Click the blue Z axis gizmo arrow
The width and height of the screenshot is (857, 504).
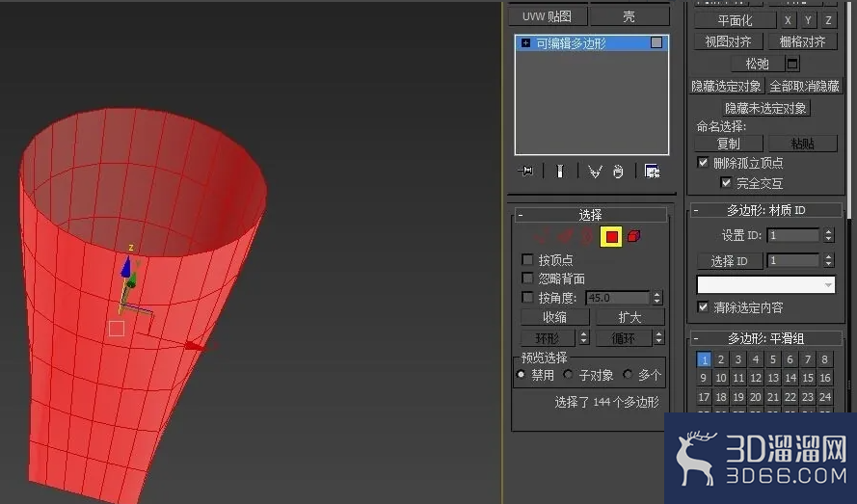coord(126,267)
